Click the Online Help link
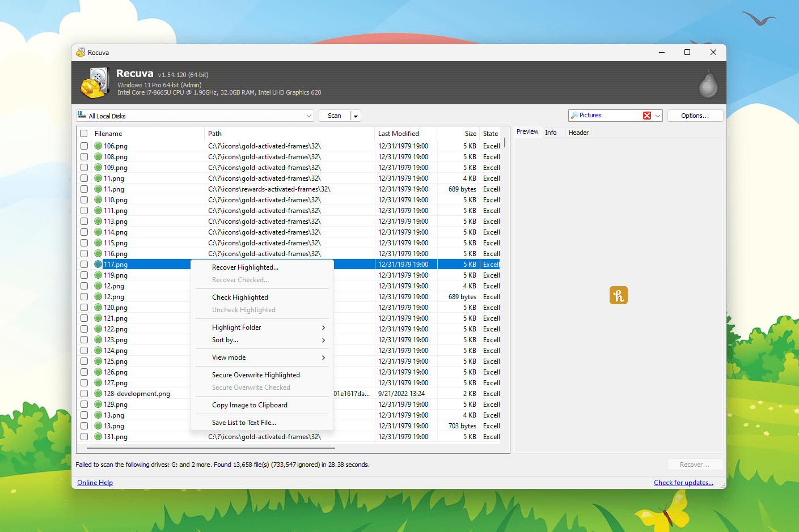 (x=94, y=482)
